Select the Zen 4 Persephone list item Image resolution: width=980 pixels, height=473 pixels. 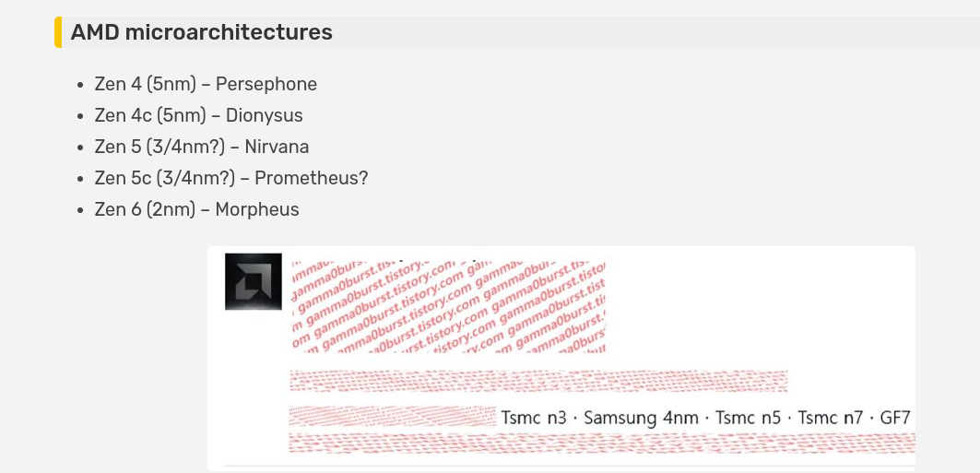(206, 84)
